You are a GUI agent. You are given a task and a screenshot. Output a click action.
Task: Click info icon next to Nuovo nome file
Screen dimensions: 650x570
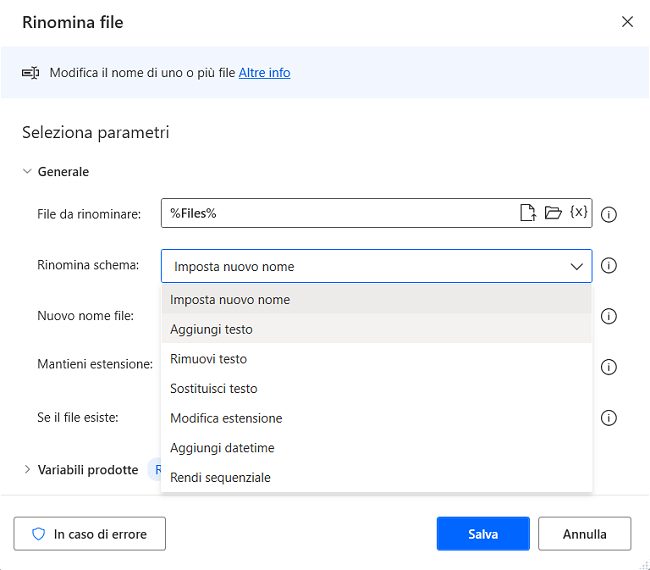[608, 316]
